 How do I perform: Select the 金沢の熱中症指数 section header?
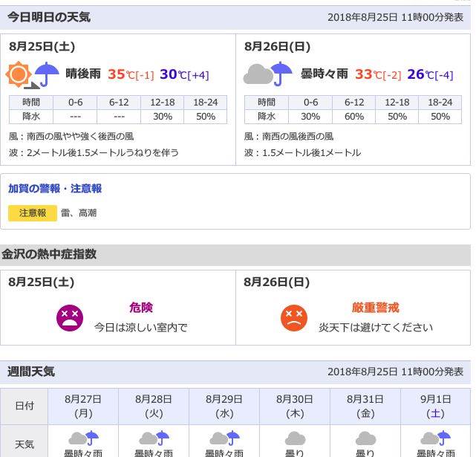point(49,254)
